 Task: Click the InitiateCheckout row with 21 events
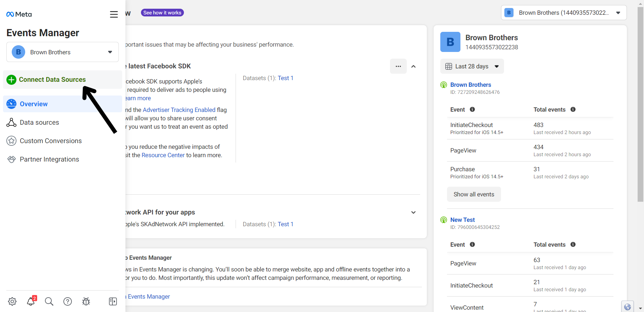coord(530,286)
